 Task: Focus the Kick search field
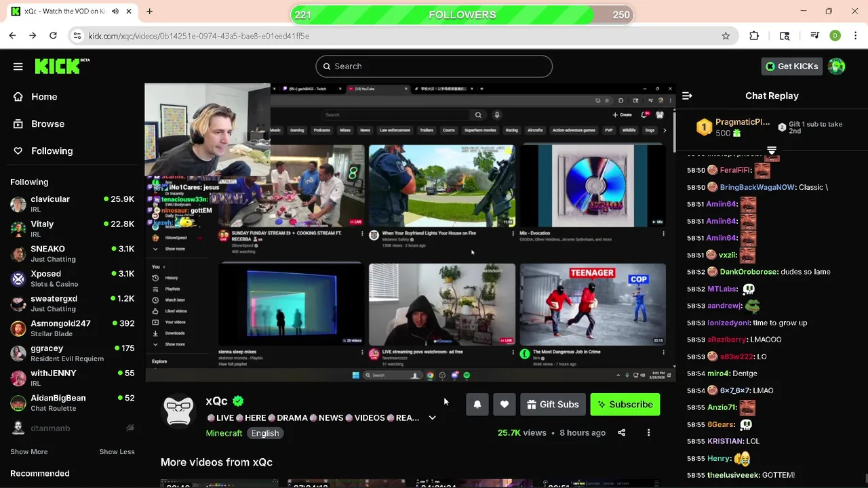point(434,66)
